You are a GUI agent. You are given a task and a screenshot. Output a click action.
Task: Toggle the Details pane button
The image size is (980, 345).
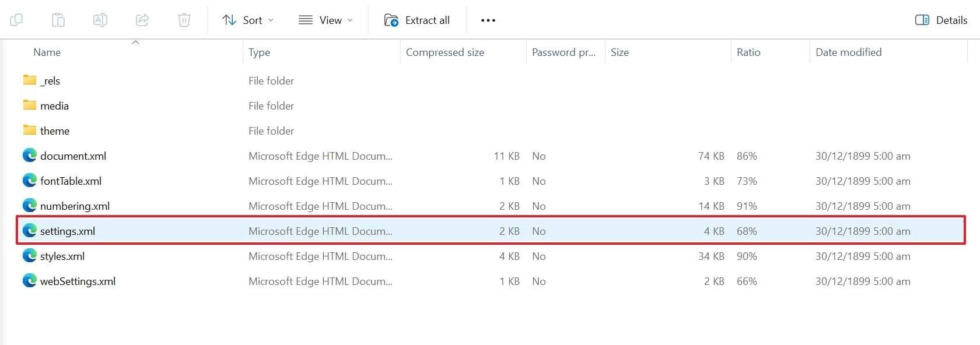[x=942, y=20]
